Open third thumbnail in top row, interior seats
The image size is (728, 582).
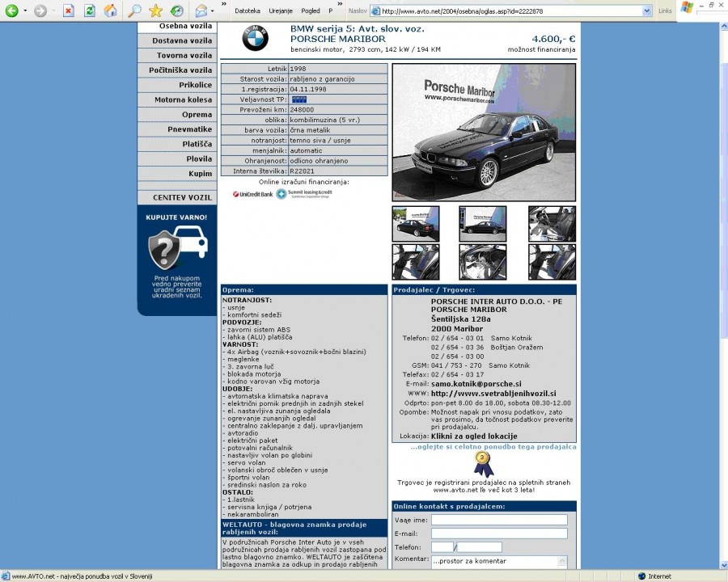(552, 224)
